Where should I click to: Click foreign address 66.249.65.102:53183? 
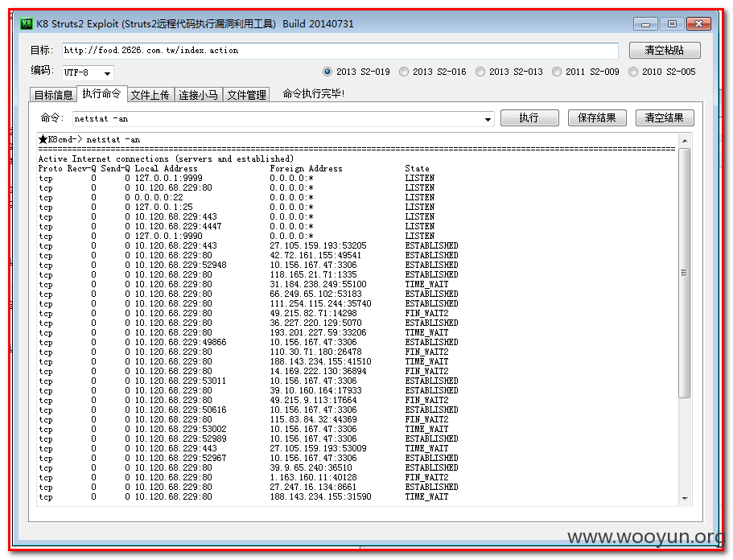(315, 294)
